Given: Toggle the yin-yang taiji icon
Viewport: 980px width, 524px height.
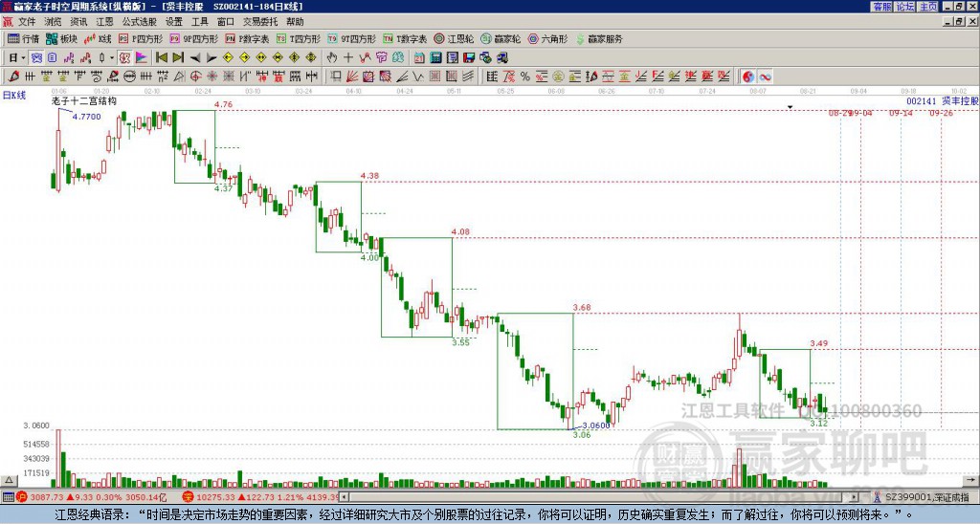Looking at the screenshot, I should tap(747, 76).
